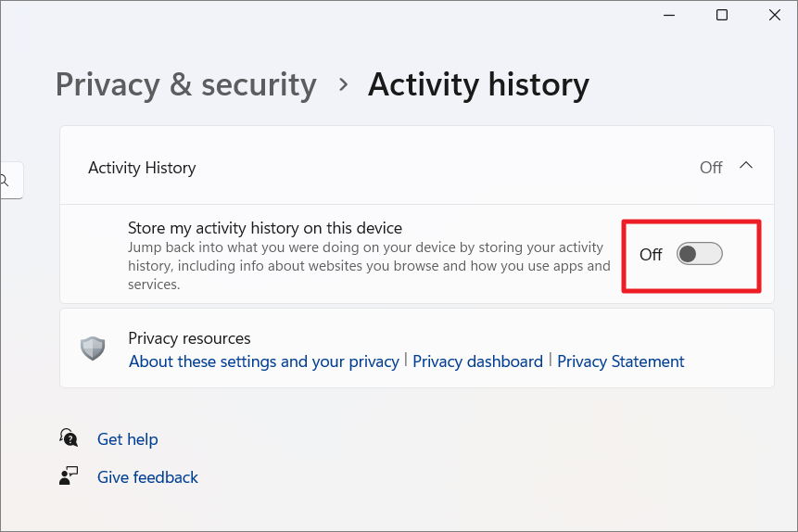This screenshot has width=798, height=532.
Task: Click the Privacy resources shield icon
Action: 93,348
